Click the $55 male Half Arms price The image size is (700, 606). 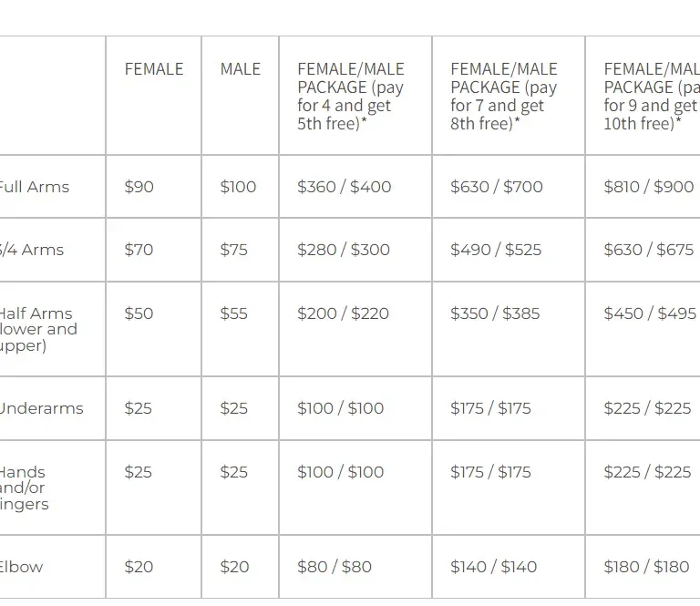[x=233, y=313]
